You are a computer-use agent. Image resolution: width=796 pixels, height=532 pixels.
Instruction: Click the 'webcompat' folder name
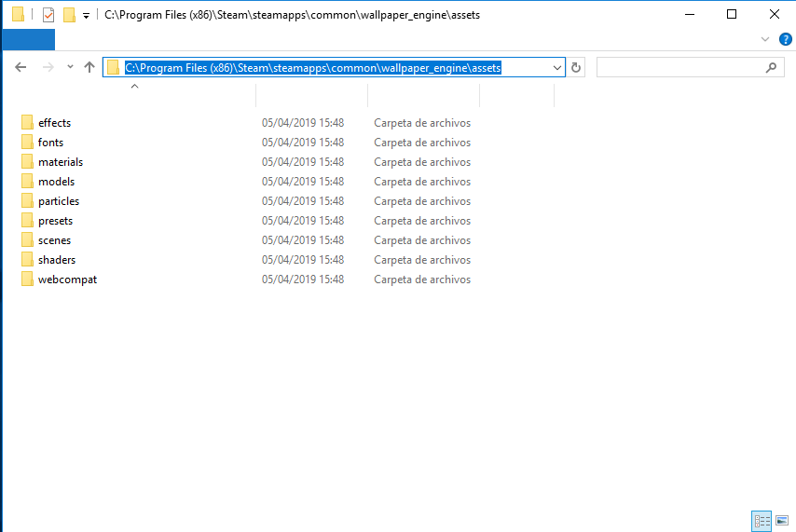point(67,280)
